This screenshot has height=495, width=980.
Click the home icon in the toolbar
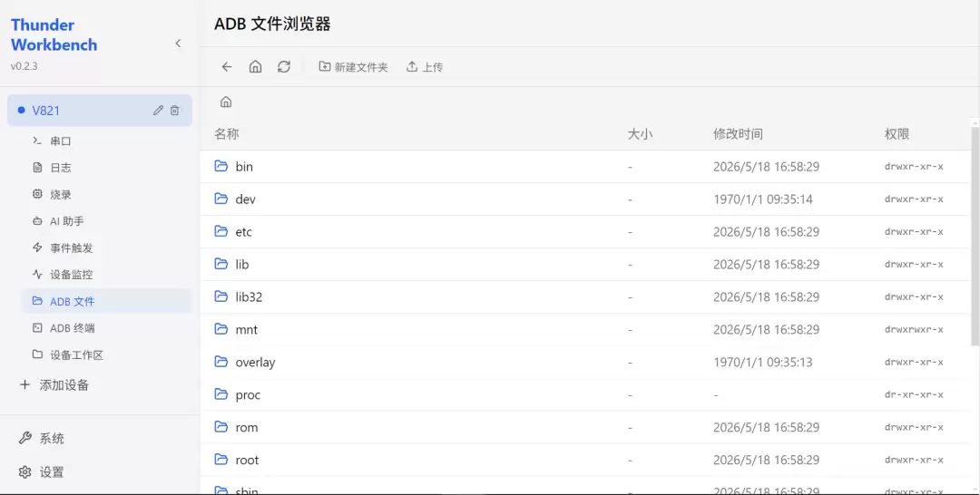tap(255, 67)
